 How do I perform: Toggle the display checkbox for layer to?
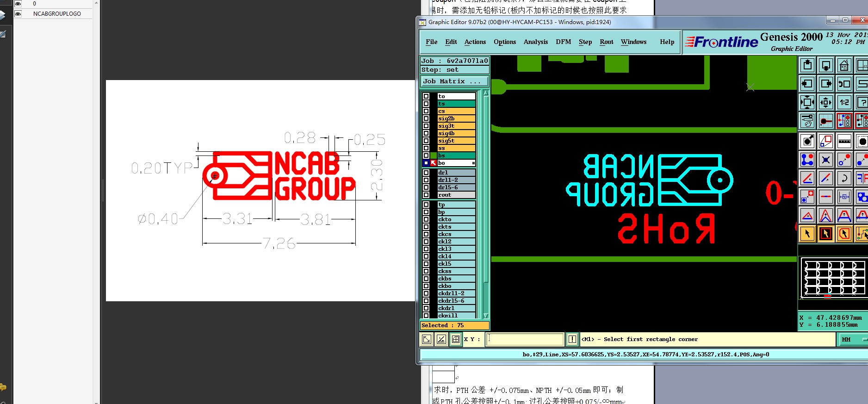(x=426, y=96)
